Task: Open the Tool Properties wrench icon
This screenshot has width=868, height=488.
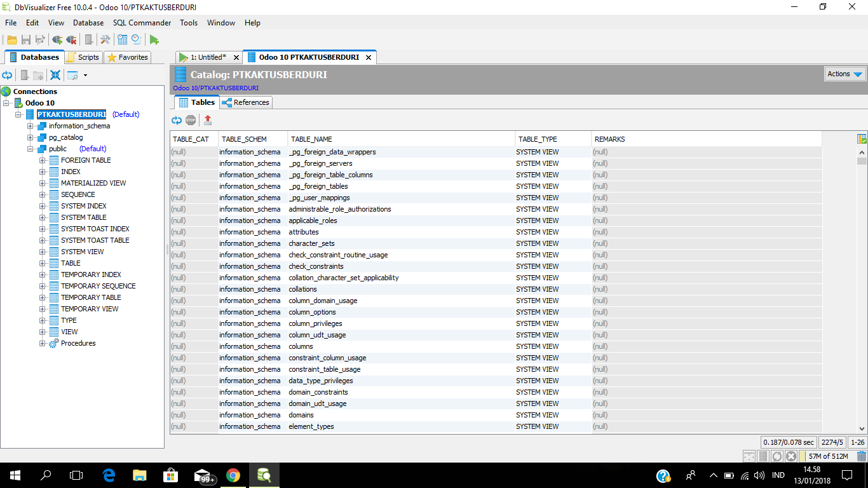Action: (x=104, y=39)
